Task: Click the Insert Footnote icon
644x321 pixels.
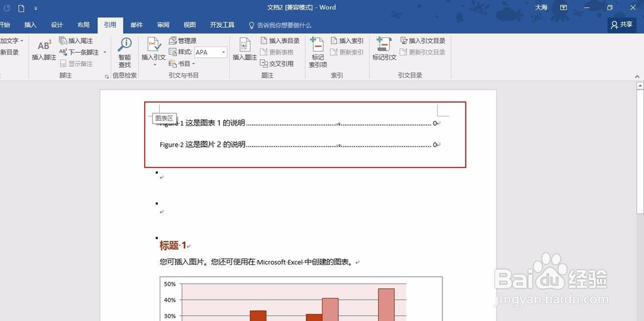Action: click(x=44, y=45)
